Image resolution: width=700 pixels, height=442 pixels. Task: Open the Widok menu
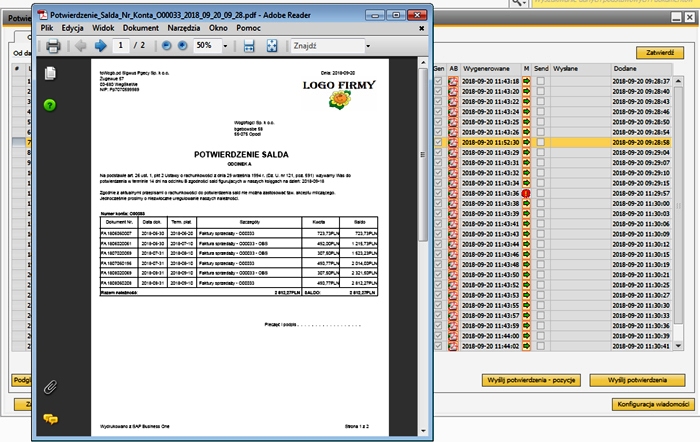coord(103,28)
